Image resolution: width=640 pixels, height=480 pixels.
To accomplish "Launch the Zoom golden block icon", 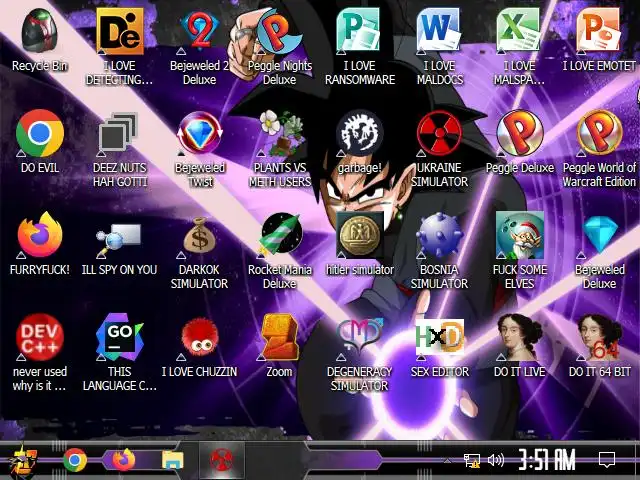I will pos(280,337).
